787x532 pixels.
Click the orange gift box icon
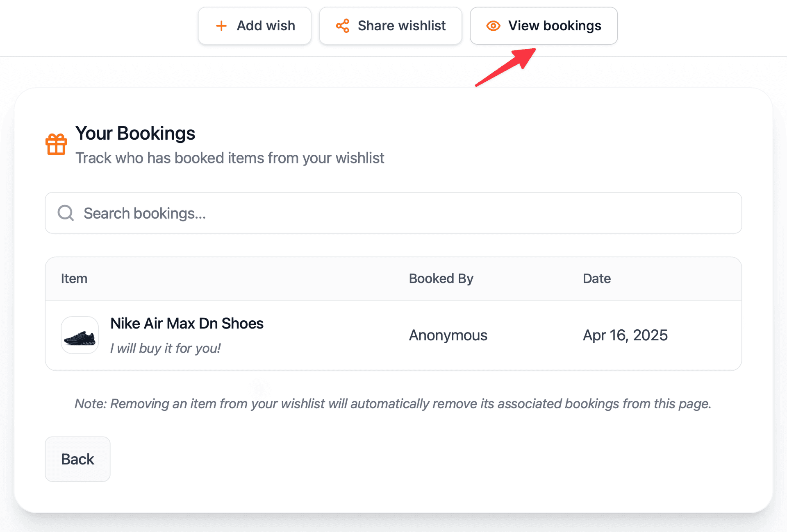(x=56, y=144)
